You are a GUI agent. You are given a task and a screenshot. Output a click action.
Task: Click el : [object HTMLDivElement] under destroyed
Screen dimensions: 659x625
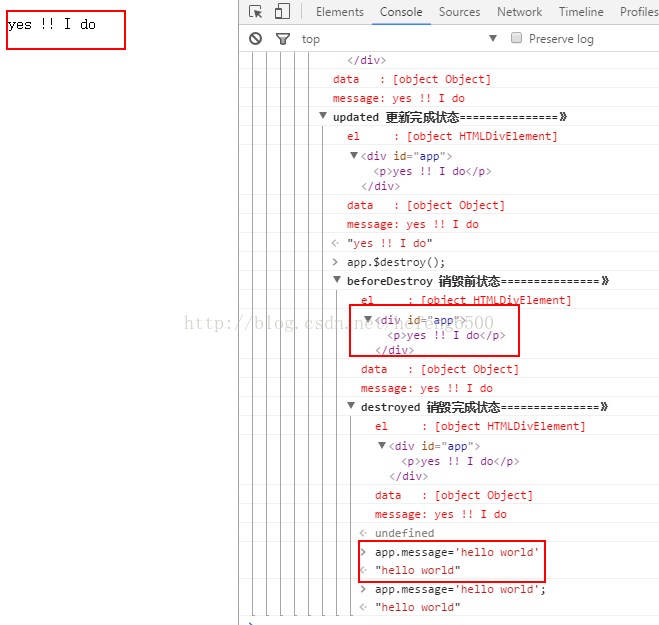[480, 426]
